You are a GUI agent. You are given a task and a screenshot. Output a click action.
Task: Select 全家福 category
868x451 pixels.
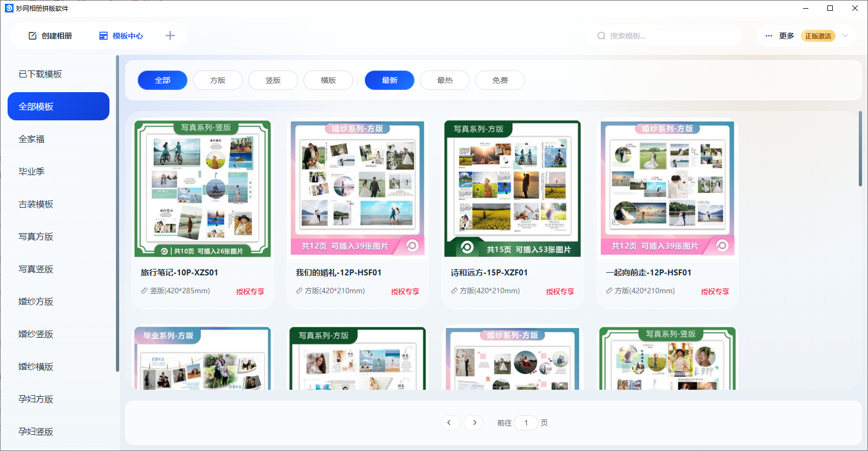(x=59, y=139)
